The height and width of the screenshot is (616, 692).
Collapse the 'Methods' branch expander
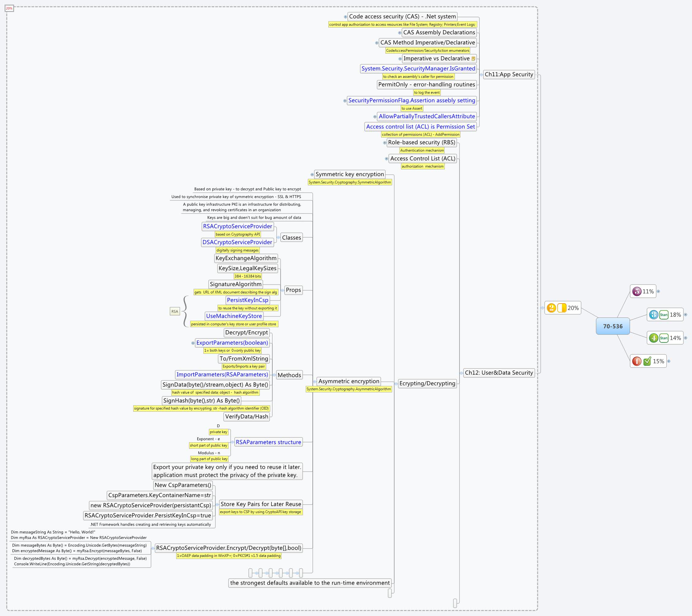tap(274, 375)
